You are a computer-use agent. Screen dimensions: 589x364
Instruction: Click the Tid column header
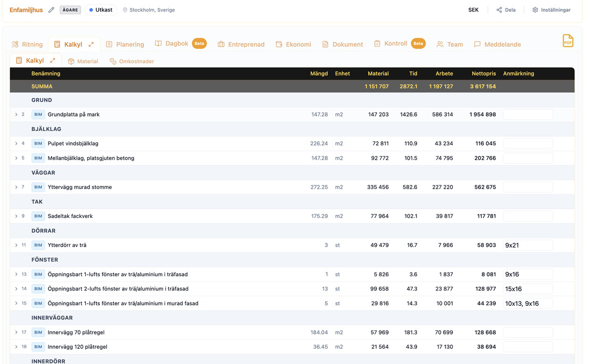(x=413, y=74)
